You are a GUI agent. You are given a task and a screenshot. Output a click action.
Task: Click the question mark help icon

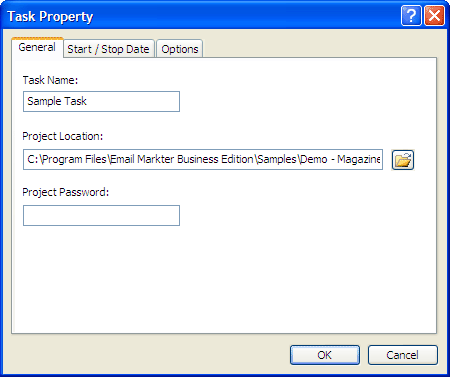411,15
